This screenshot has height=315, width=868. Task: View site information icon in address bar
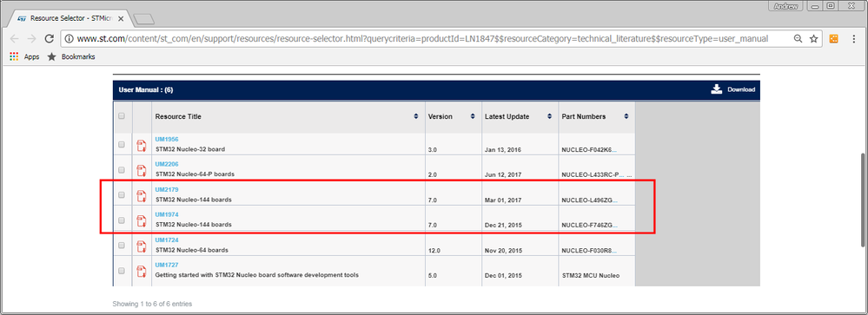[70, 39]
